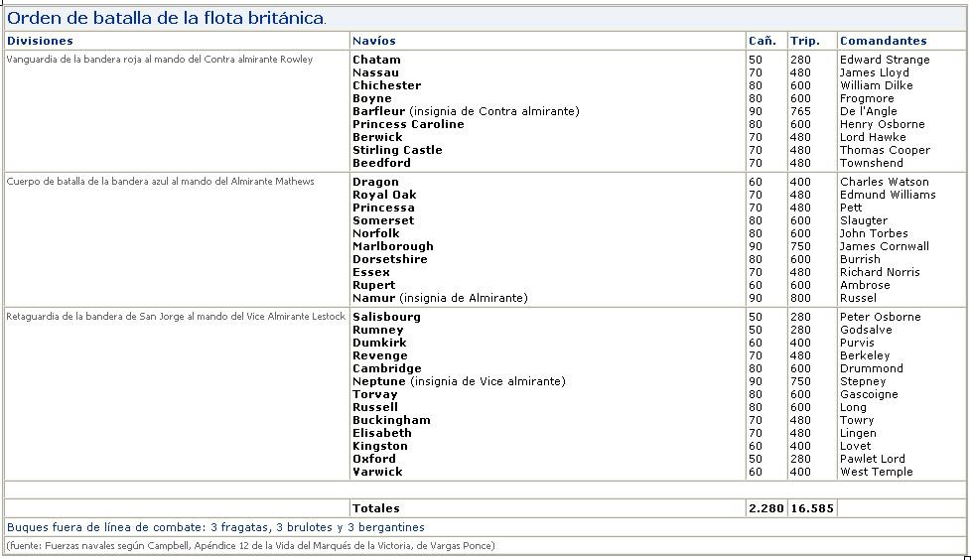Click the 'Neptune' Vice almirante flagship entry
The height and width of the screenshot is (560, 971).
pyautogui.click(x=459, y=381)
